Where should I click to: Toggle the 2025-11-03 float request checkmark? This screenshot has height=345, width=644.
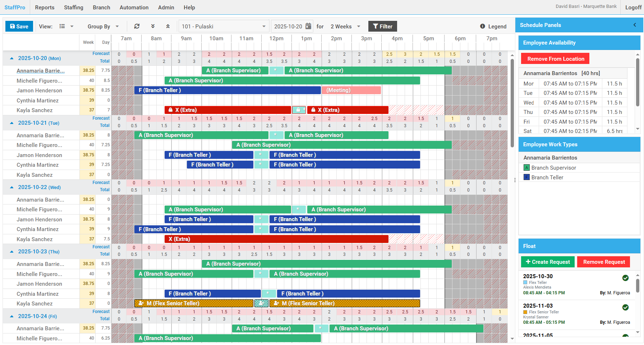point(625,307)
